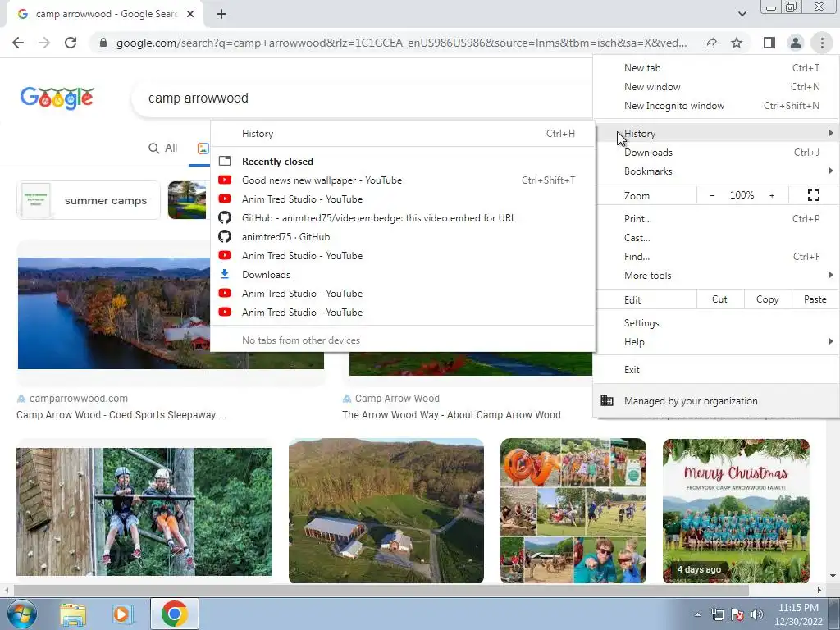Close the camp arrowwood tab
Image resolution: width=840 pixels, height=630 pixels.
[x=190, y=14]
